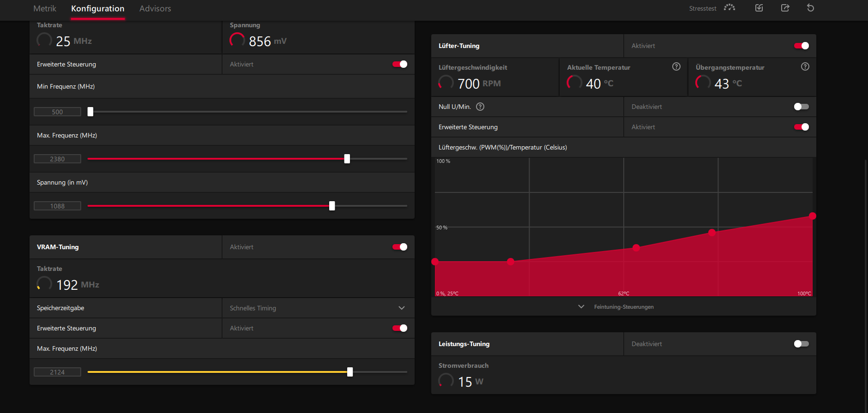
Task: Click the "Aktiviert" text beside Lüfter-Tuning
Action: pos(643,46)
